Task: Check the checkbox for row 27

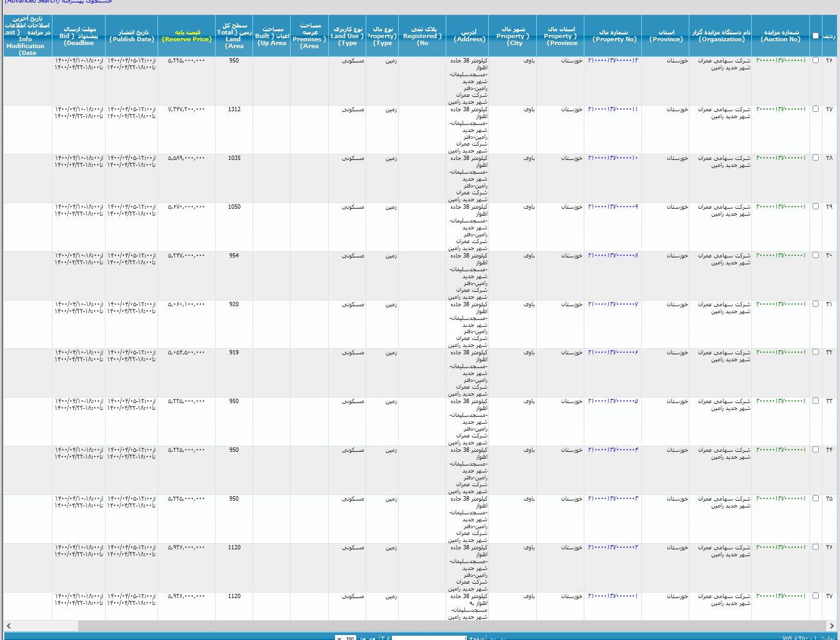Action: 815,109
